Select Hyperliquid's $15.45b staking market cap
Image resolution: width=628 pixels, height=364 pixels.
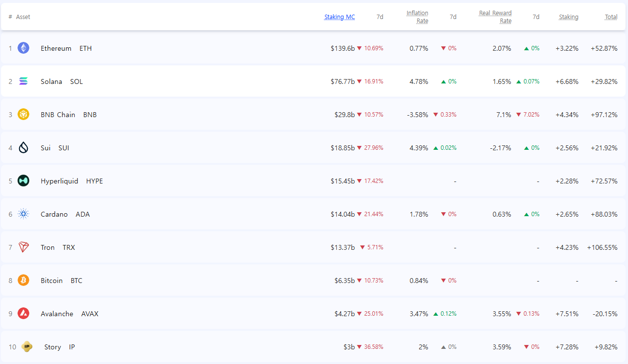tap(343, 181)
